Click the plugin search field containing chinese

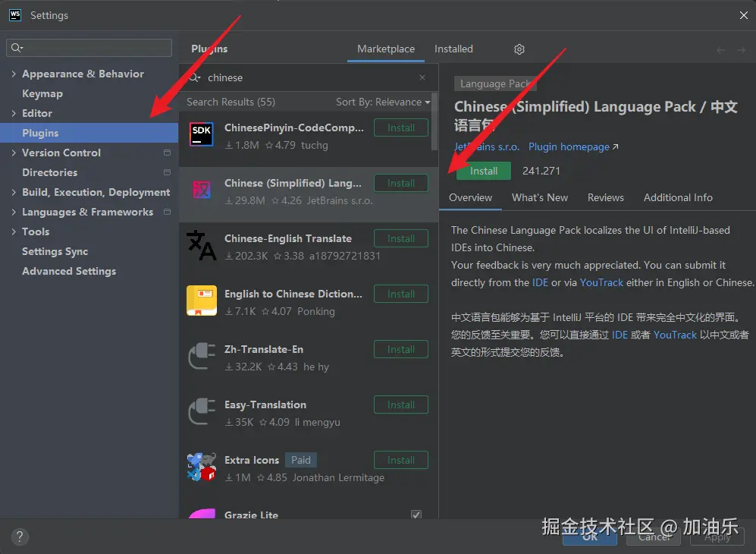click(x=309, y=77)
